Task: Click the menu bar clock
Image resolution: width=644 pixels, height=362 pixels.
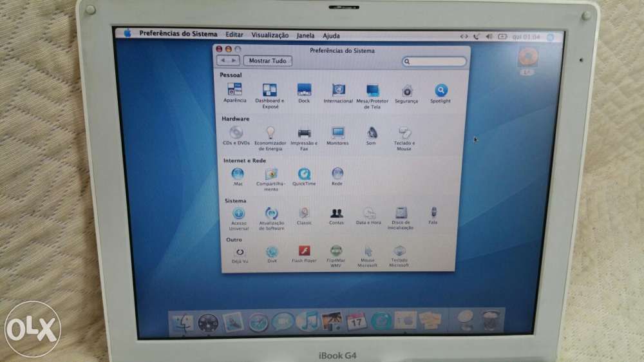Action: pos(526,37)
